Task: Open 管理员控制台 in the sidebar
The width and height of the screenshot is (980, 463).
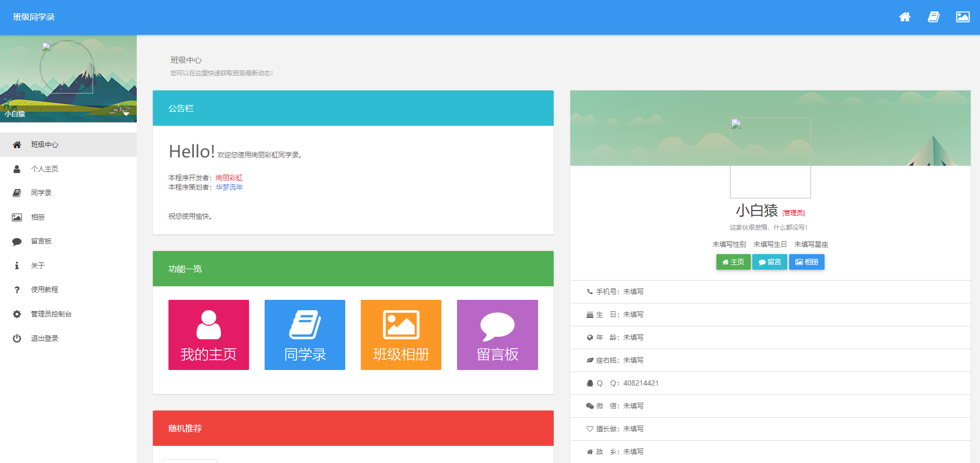Action: pyautogui.click(x=68, y=314)
